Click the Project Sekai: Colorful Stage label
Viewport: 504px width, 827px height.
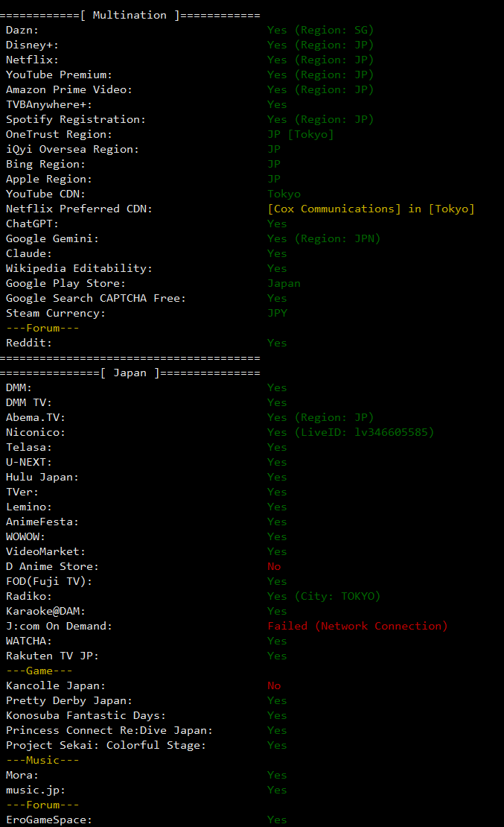coord(106,745)
